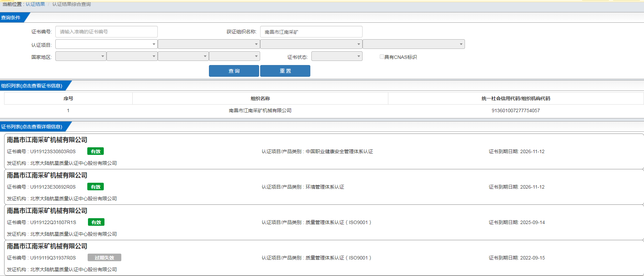Image resolution: width=644 pixels, height=276 pixels.
Task: Click the 重置 reset button
Action: click(285, 71)
